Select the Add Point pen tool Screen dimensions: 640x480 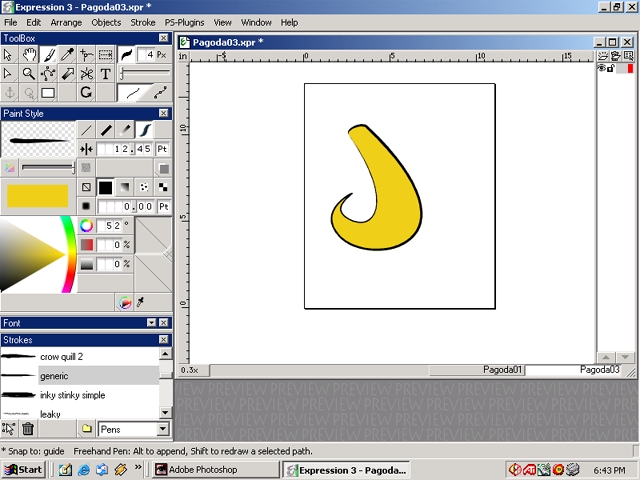(x=86, y=54)
